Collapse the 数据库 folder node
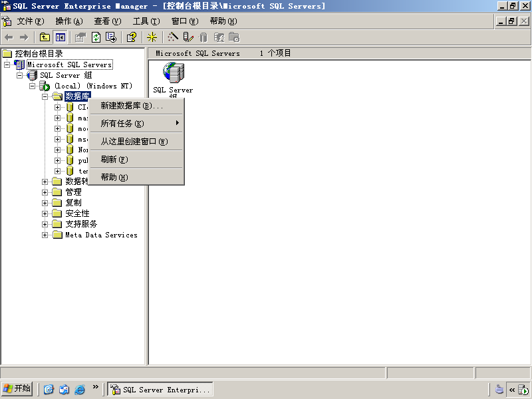 tap(45, 96)
